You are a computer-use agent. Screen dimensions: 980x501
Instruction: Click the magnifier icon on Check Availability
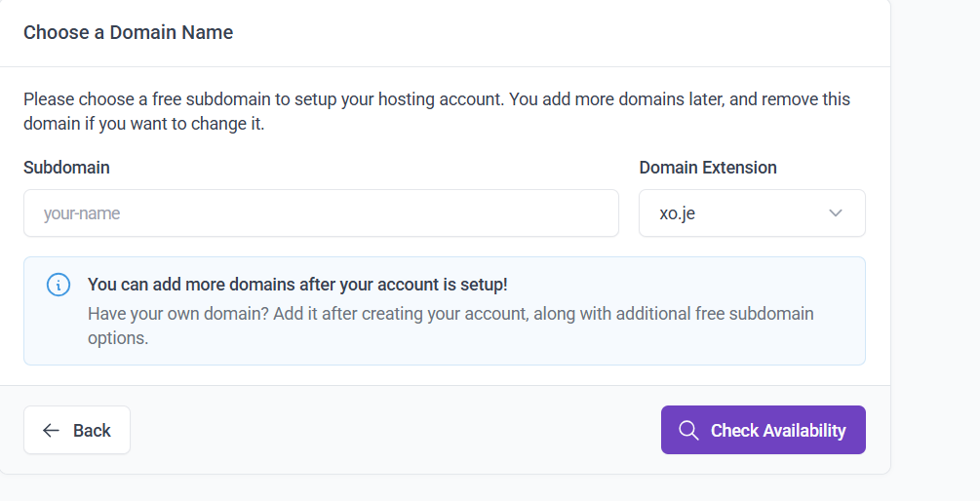coord(688,431)
